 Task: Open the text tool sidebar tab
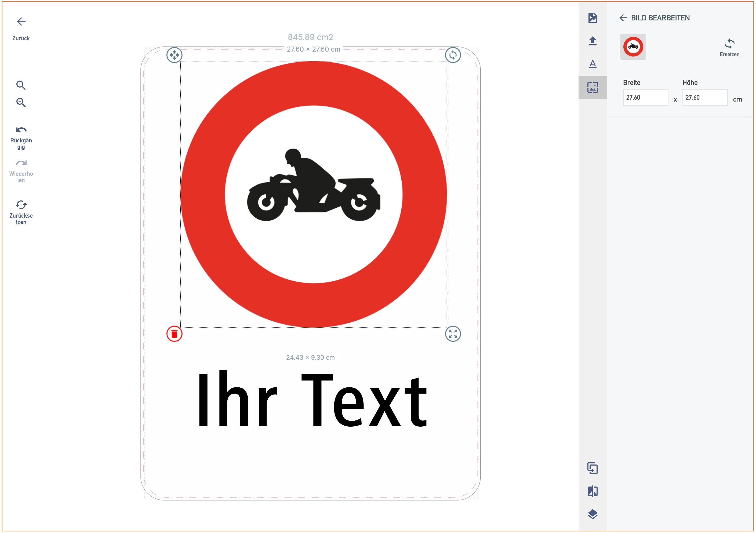pyautogui.click(x=592, y=64)
